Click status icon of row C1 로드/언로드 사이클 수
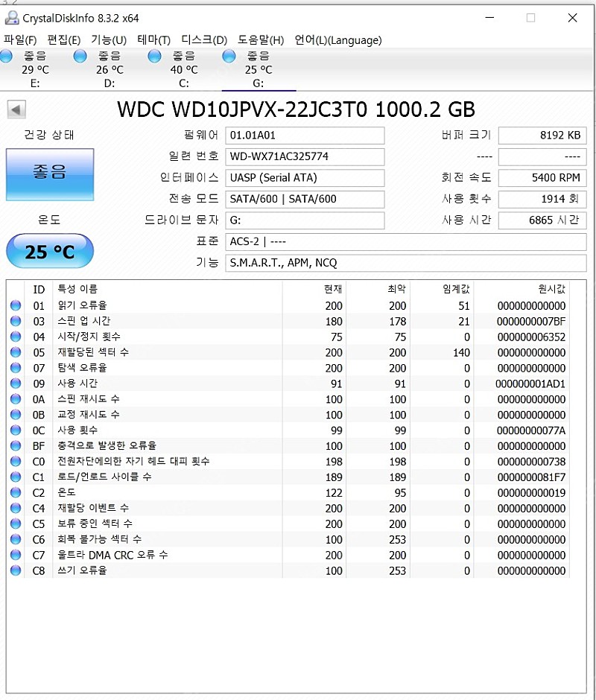The height and width of the screenshot is (700, 596). coord(16,477)
